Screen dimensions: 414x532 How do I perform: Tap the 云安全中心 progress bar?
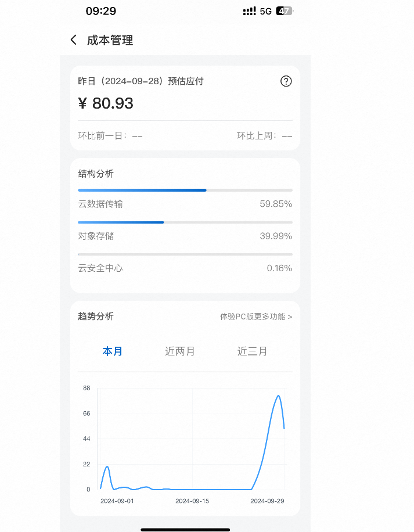[185, 254]
